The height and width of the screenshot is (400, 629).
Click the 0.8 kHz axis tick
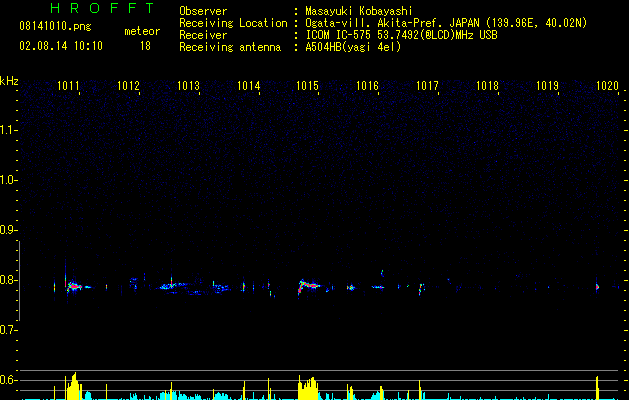point(8,280)
